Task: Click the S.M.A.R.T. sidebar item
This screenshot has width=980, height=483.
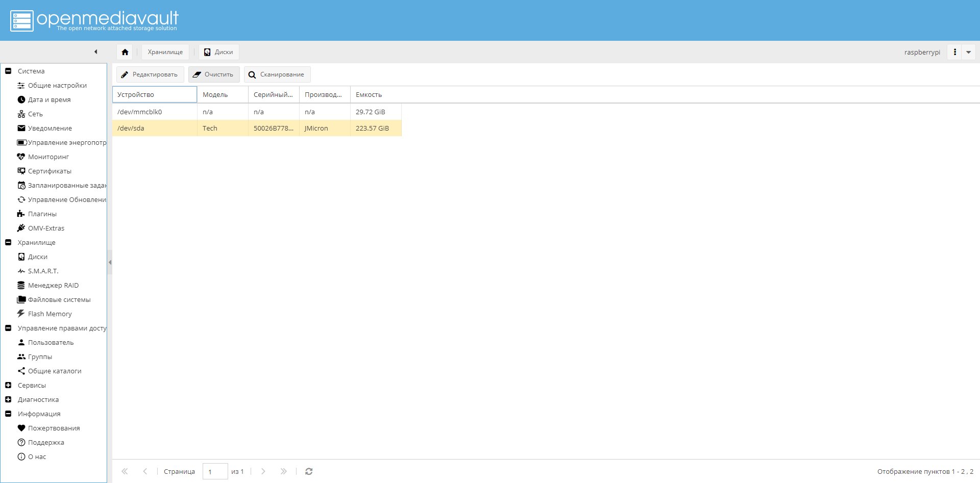Action: pyautogui.click(x=43, y=271)
